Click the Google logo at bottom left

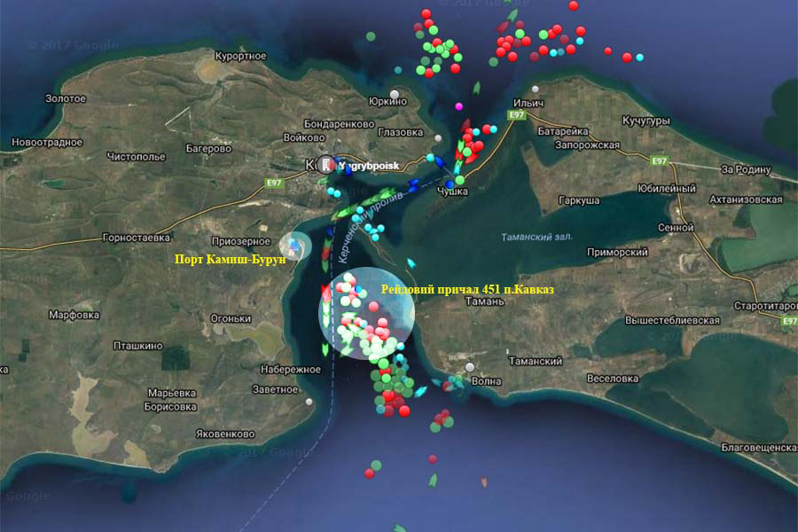pyautogui.click(x=25, y=497)
